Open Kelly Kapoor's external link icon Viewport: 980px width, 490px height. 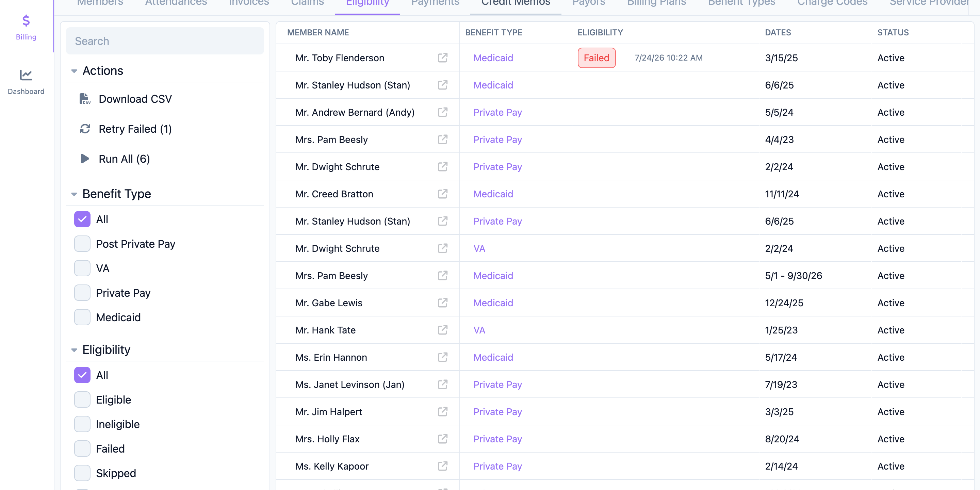point(442,466)
